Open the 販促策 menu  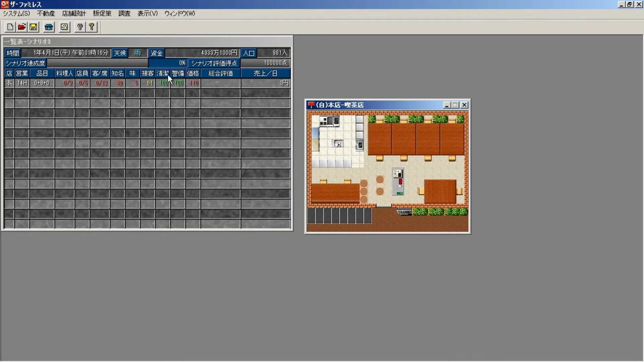point(102,14)
